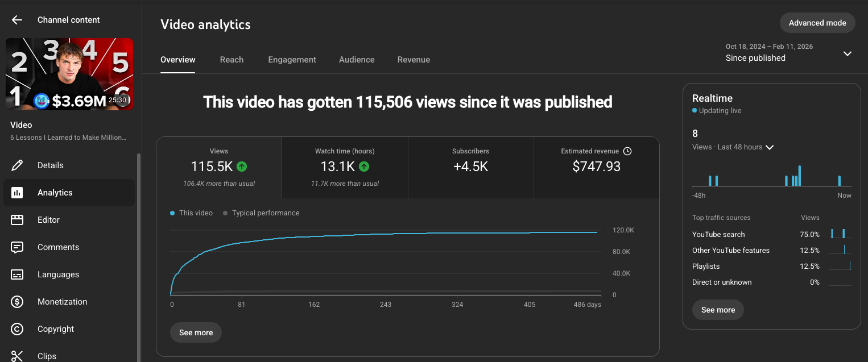Viewport: 868px width, 362px height.
Task: Switch to the Audience tab
Action: (x=357, y=59)
